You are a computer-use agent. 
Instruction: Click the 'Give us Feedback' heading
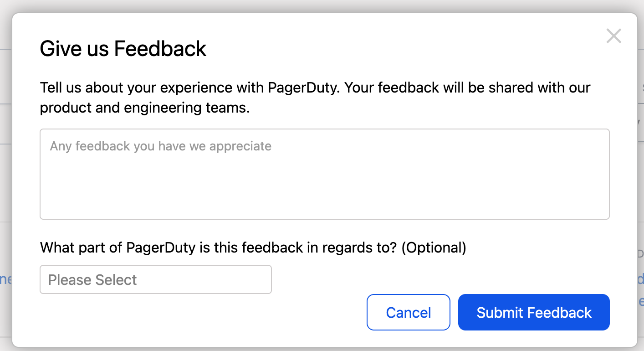(x=123, y=49)
